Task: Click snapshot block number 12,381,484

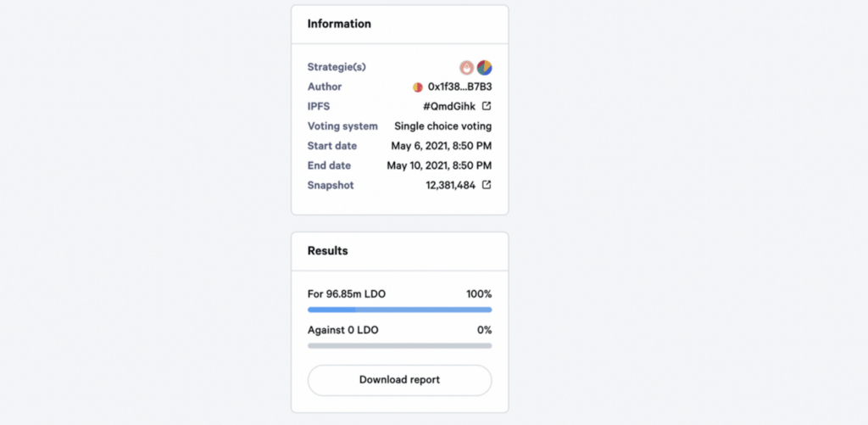Action: pos(450,185)
